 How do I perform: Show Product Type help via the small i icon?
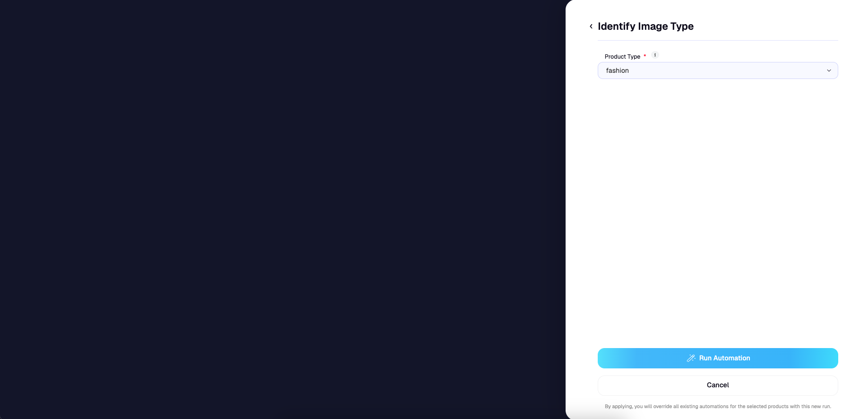655,55
